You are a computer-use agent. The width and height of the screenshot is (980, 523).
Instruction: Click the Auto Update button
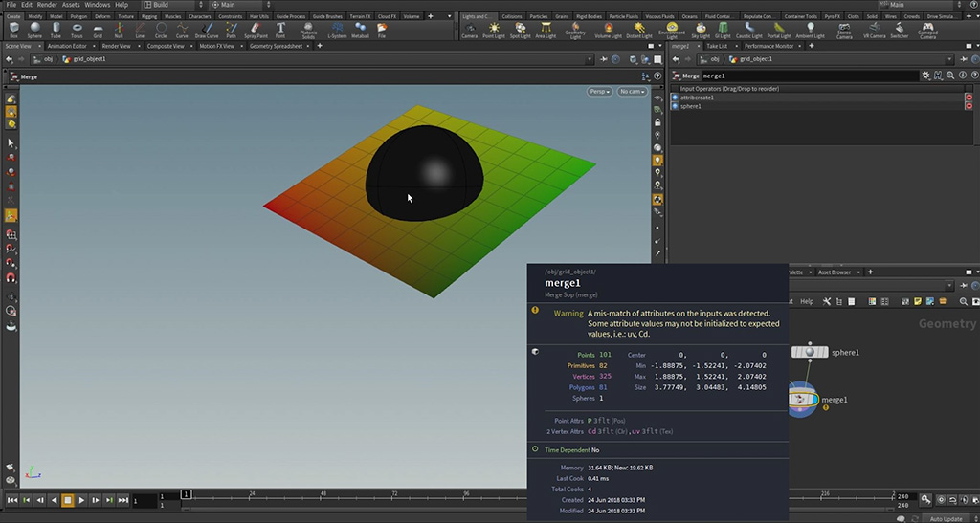click(x=946, y=518)
